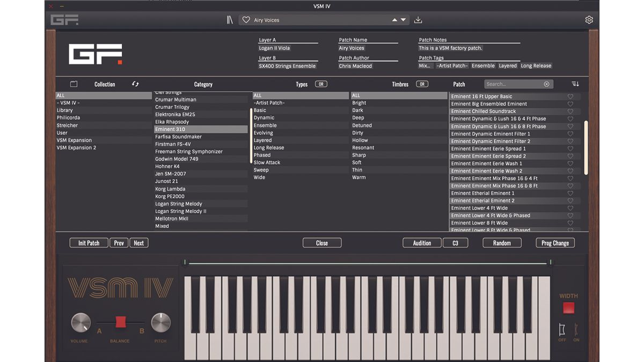Viewport: 644px width, 362px height.
Task: Click the save patch download icon
Action: coord(418,20)
